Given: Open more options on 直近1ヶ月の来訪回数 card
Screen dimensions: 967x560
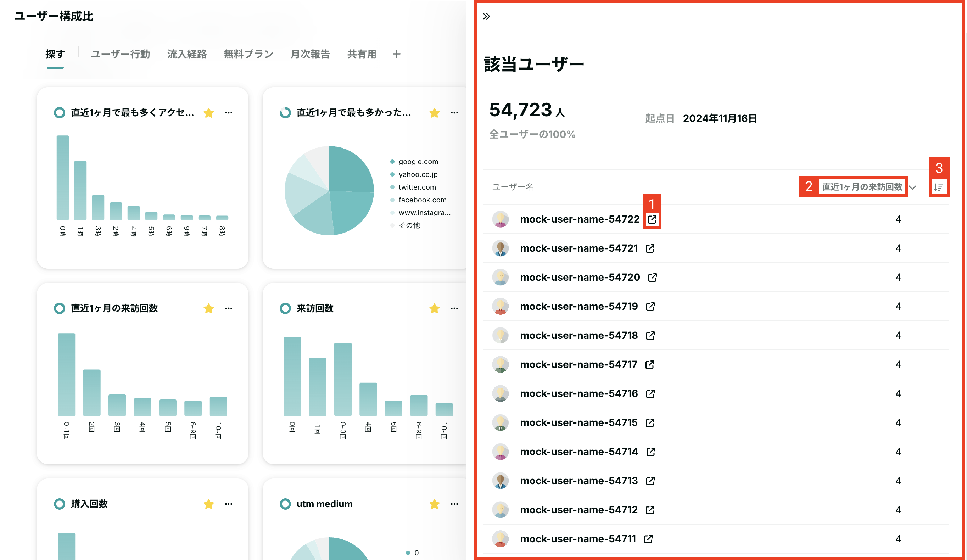Looking at the screenshot, I should pyautogui.click(x=229, y=308).
